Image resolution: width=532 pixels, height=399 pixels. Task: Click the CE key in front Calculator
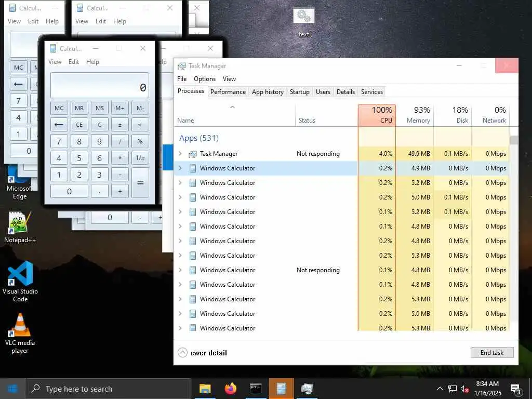pyautogui.click(x=79, y=125)
